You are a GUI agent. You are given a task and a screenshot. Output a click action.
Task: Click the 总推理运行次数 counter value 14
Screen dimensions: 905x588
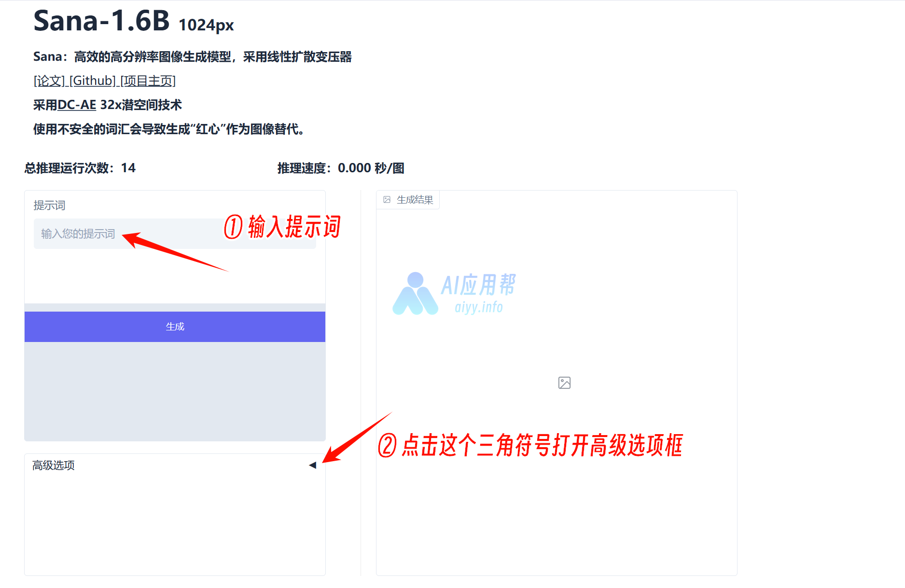point(128,168)
